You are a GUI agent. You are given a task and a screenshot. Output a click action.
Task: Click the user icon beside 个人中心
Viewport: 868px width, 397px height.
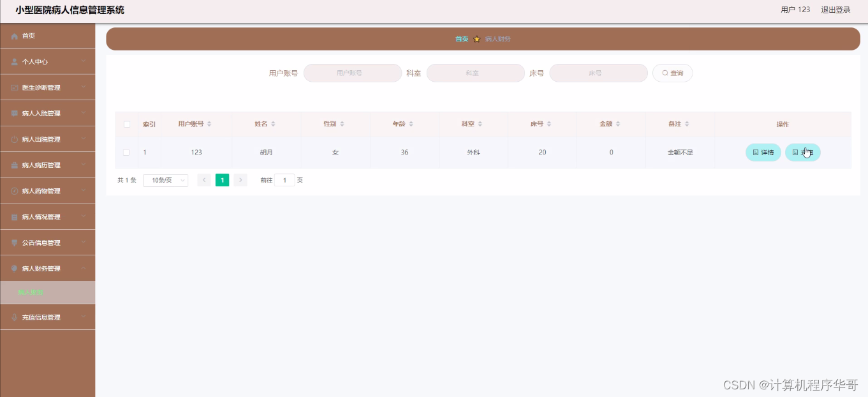[x=14, y=62]
